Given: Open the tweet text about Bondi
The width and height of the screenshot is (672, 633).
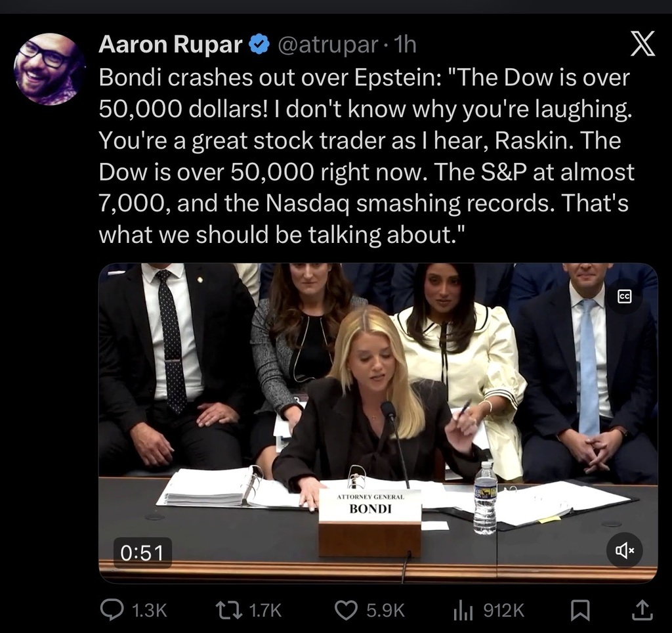Looking at the screenshot, I should [x=366, y=156].
